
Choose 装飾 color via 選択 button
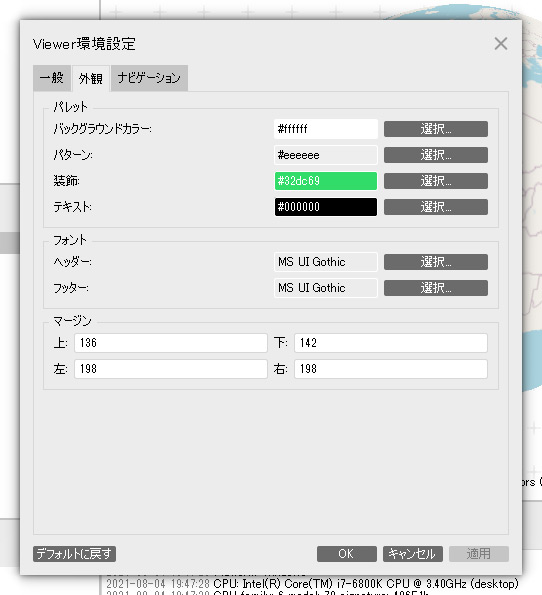[436, 181]
